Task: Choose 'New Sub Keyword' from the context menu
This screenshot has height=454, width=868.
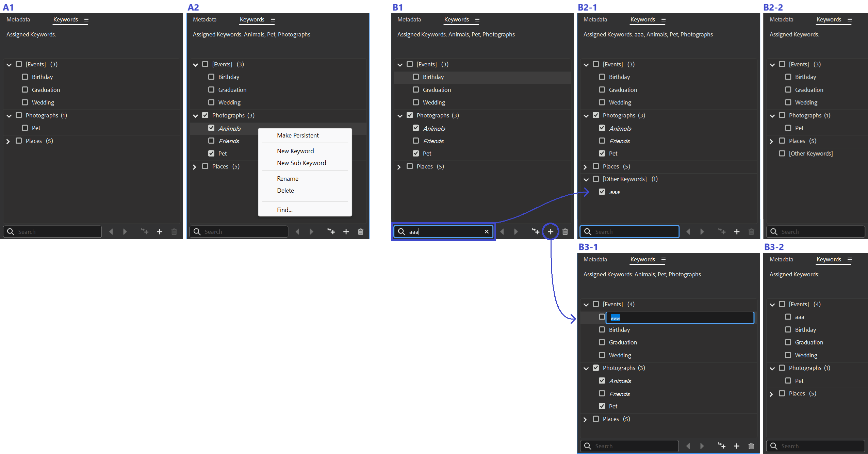Action: coord(301,163)
